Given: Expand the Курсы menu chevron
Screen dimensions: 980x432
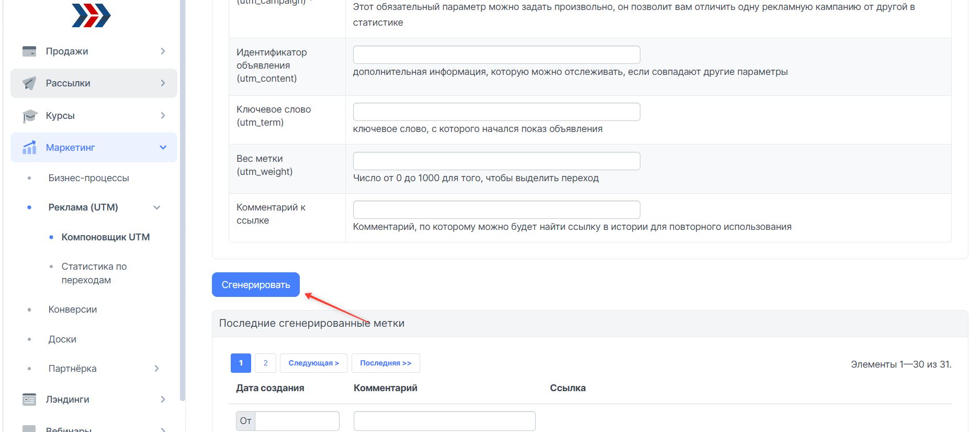Looking at the screenshot, I should pyautogui.click(x=163, y=116).
